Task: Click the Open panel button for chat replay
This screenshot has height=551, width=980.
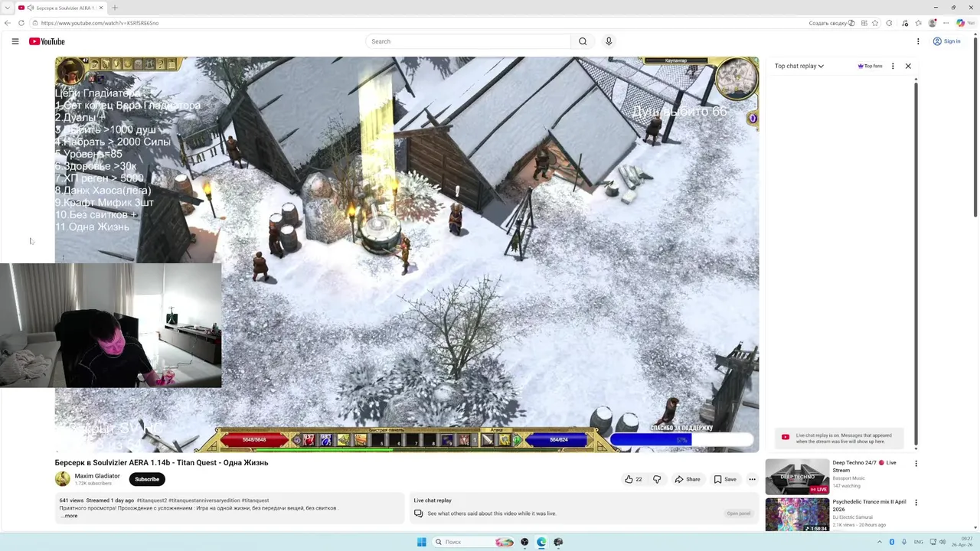Action: click(x=738, y=514)
